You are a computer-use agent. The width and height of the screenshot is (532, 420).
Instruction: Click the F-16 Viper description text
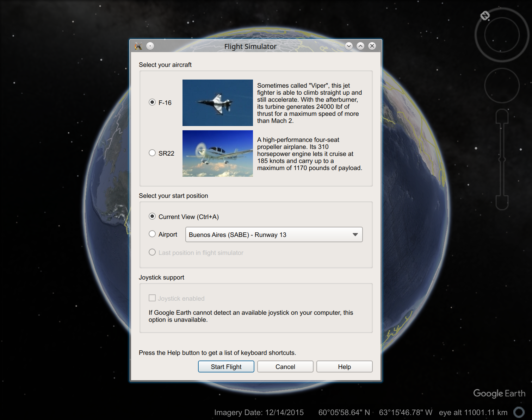click(310, 103)
